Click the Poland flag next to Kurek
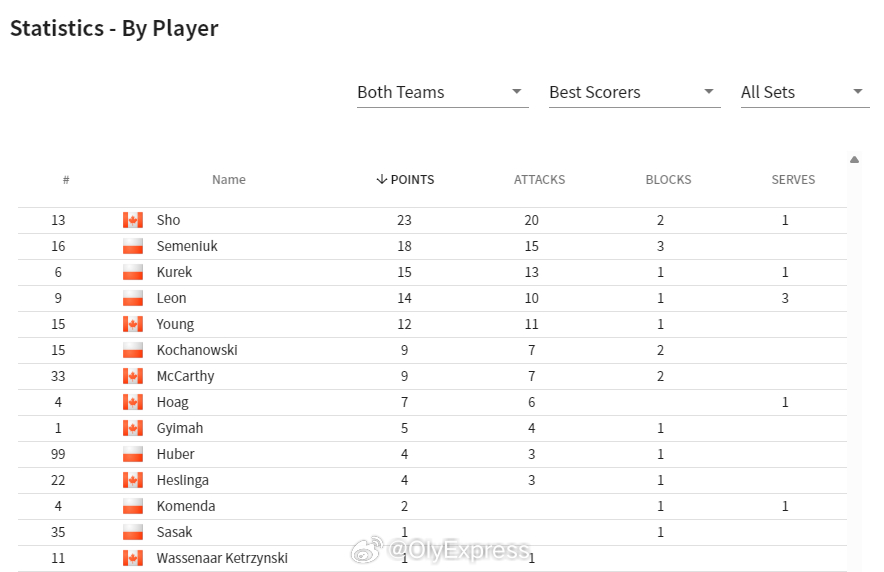Viewport: 884px width, 572px height. 133,272
